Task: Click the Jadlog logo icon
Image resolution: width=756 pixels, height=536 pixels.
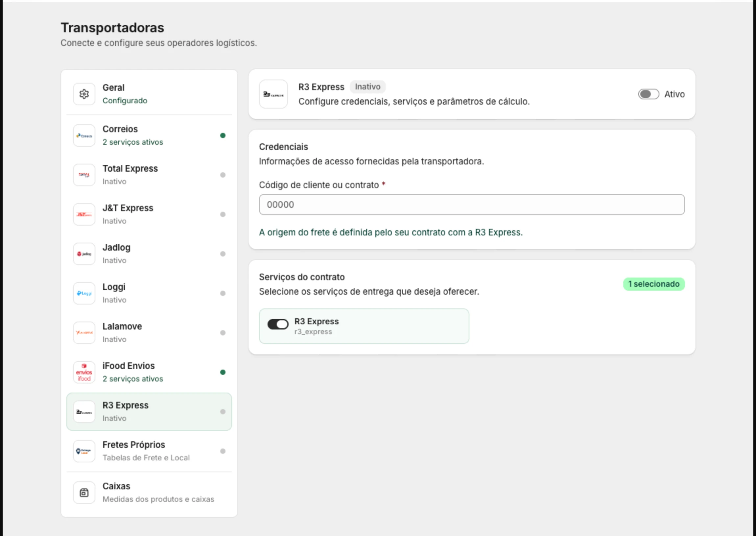Action: (84, 254)
